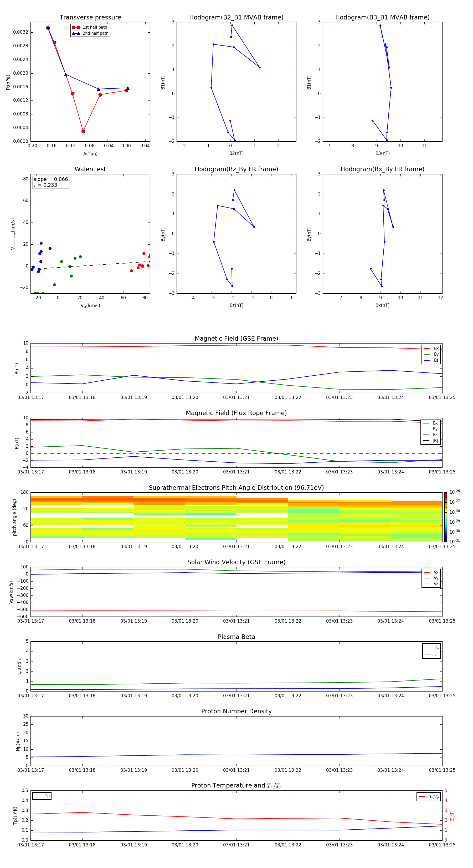Click '03/01 13:25' under Proton Temperature panel
This screenshot has height=868, width=473.
442,845
